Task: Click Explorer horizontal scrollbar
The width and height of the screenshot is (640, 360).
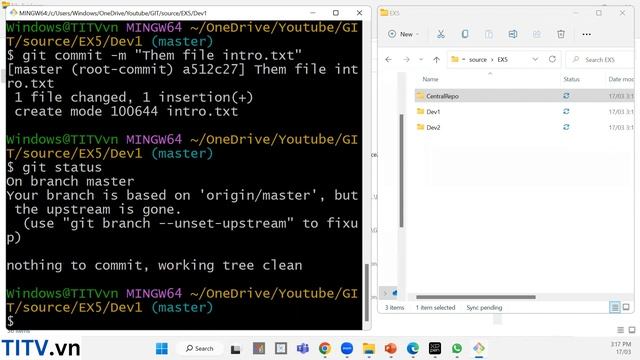Action: click(476, 297)
